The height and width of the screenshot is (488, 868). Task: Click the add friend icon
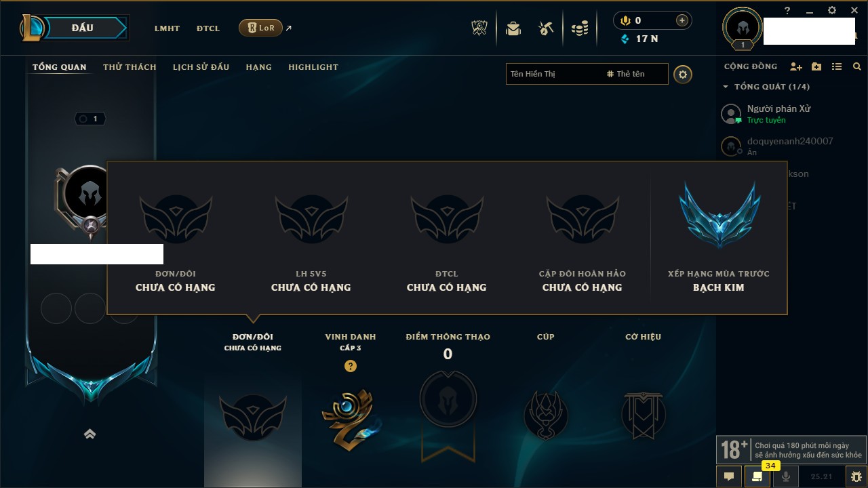[796, 66]
